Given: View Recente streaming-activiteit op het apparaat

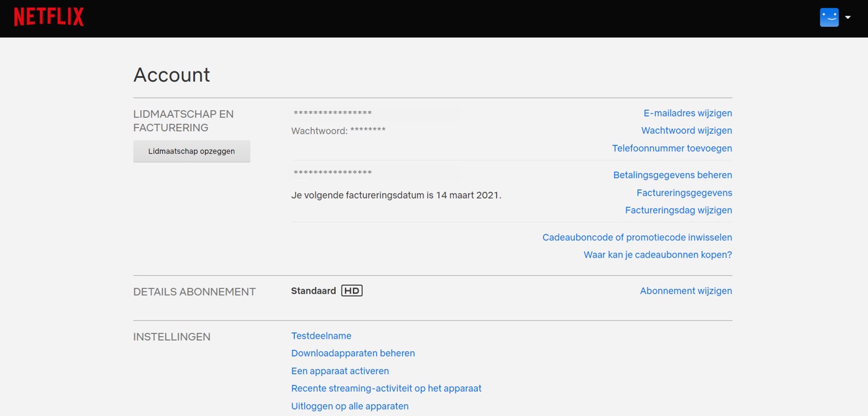Looking at the screenshot, I should pos(386,388).
